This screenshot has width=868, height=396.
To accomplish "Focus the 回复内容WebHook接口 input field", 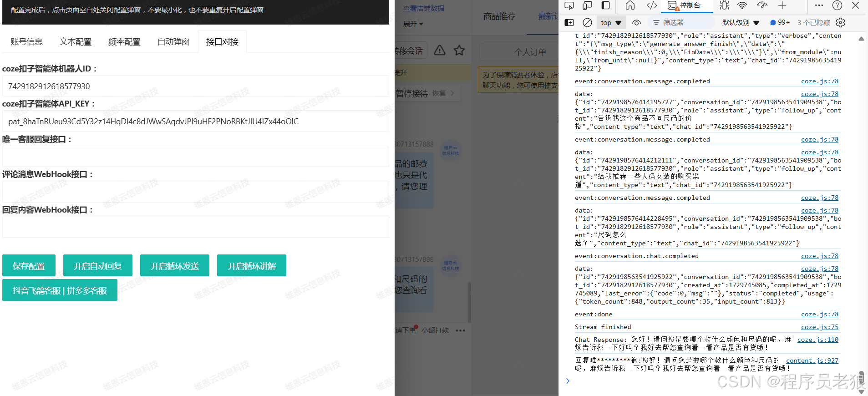I will pos(196,227).
